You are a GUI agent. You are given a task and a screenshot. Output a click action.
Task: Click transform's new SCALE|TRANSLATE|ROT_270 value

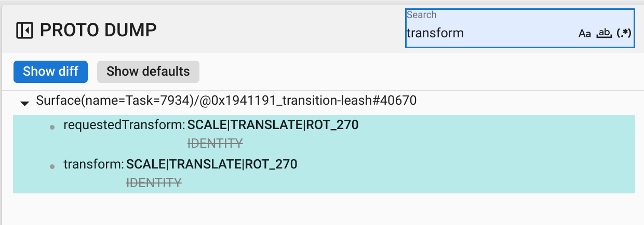coord(212,164)
